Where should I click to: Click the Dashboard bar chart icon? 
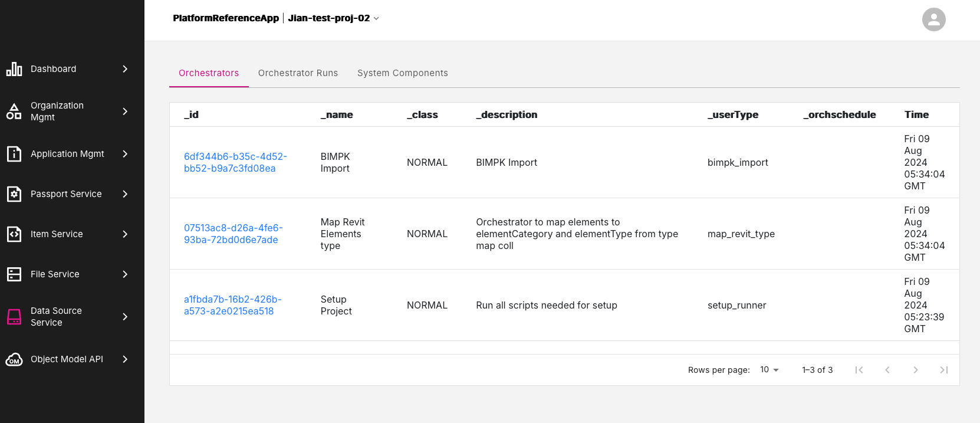pos(14,69)
